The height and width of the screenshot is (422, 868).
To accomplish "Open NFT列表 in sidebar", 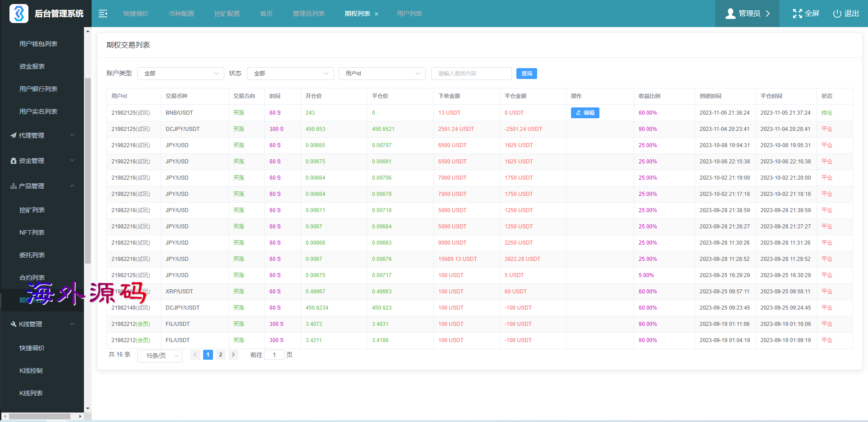I will click(x=32, y=232).
